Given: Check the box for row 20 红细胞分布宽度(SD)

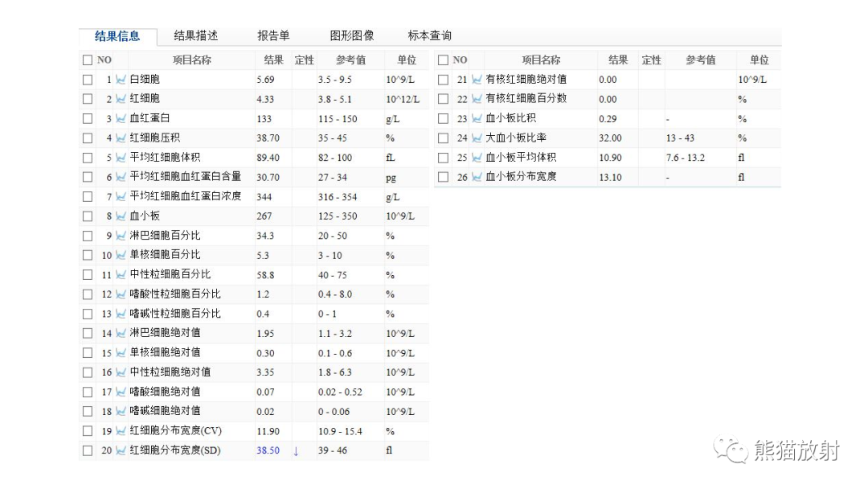Looking at the screenshot, I should 88,450.
